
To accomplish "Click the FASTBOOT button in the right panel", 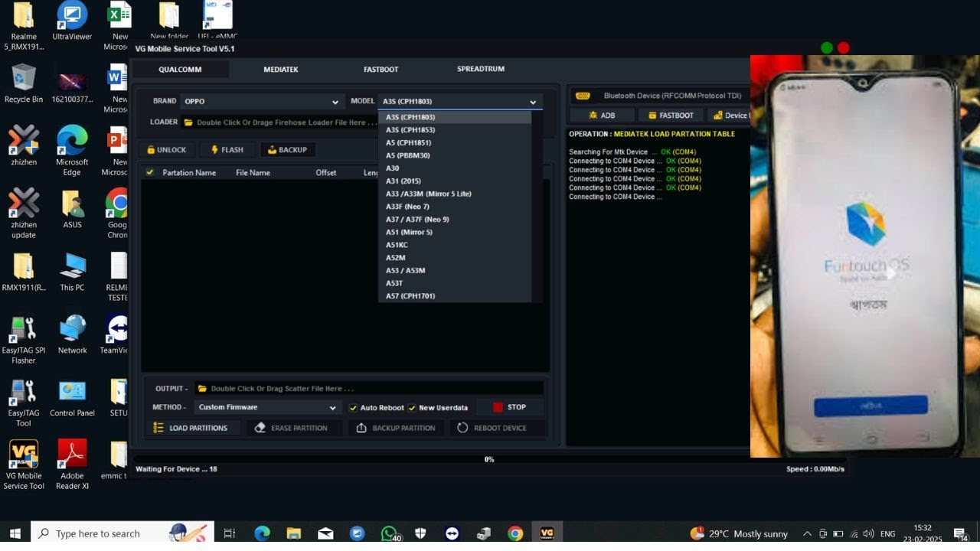I will 671,116.
